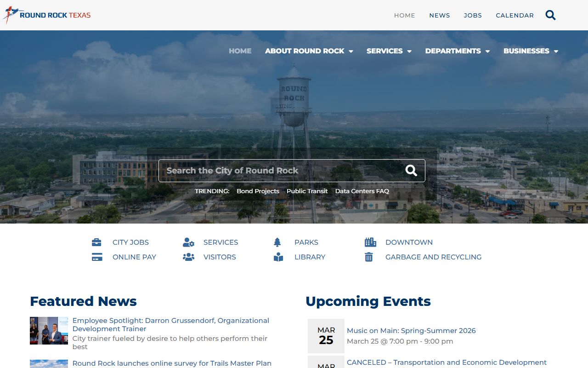Open the Data Centers FAQ trending link

coord(362,191)
